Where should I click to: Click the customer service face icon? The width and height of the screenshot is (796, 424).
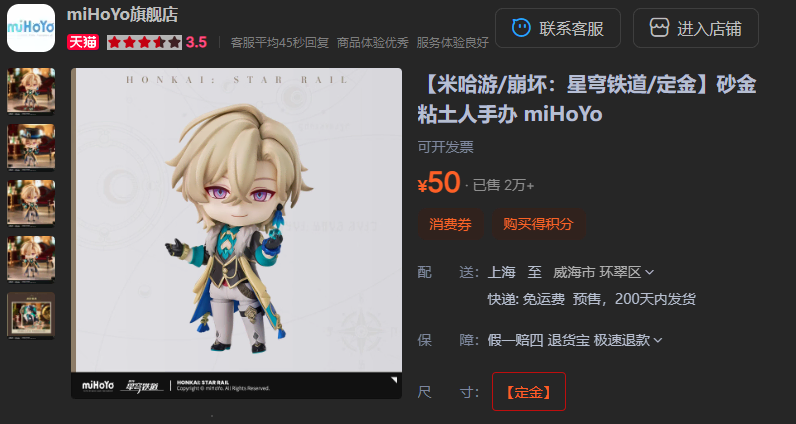tap(521, 28)
